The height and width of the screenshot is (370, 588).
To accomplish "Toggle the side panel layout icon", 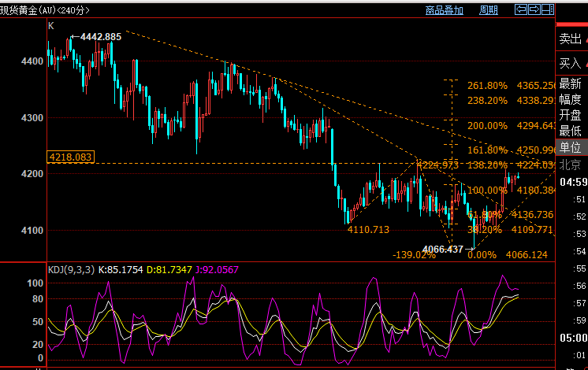I will pyautogui.click(x=548, y=9).
